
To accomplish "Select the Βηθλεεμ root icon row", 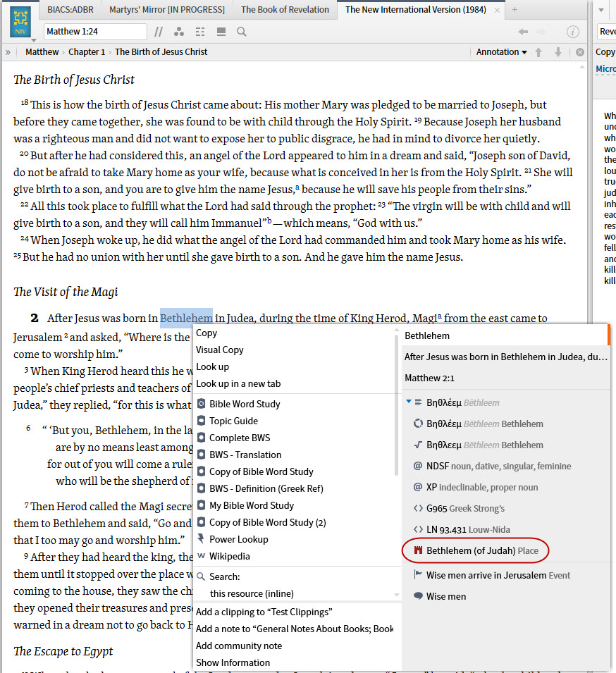I will tap(505, 445).
